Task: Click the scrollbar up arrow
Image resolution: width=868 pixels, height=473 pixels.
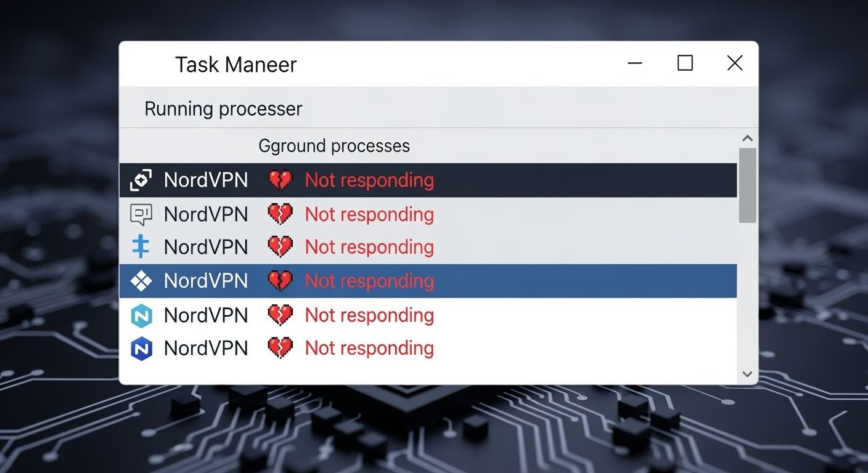Action: pos(747,139)
